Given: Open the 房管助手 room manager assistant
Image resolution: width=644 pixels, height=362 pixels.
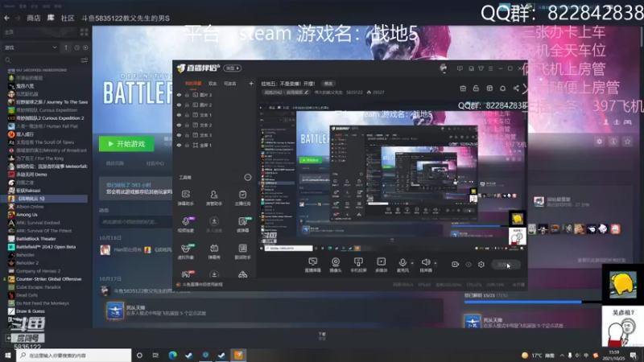Looking at the screenshot, I should 214,197.
